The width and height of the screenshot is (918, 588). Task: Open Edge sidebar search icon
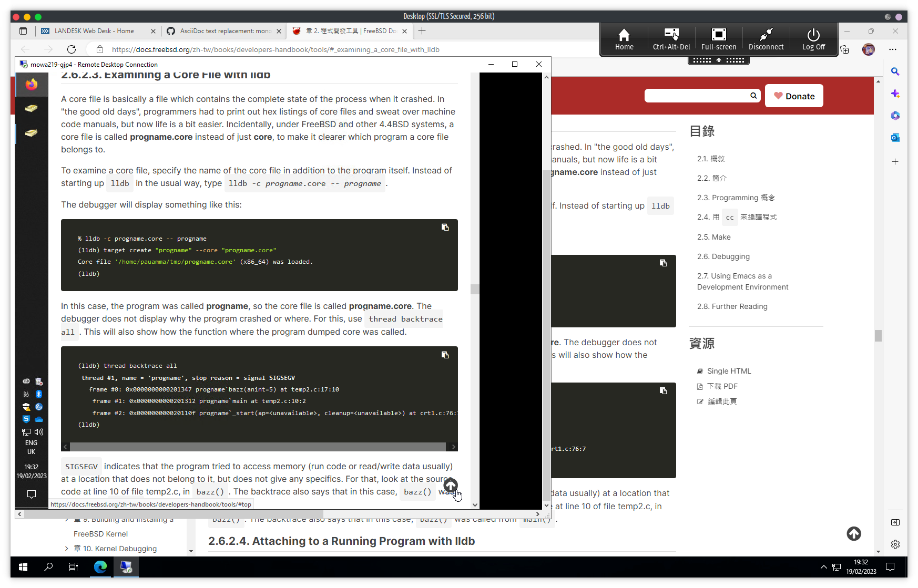pyautogui.click(x=895, y=72)
